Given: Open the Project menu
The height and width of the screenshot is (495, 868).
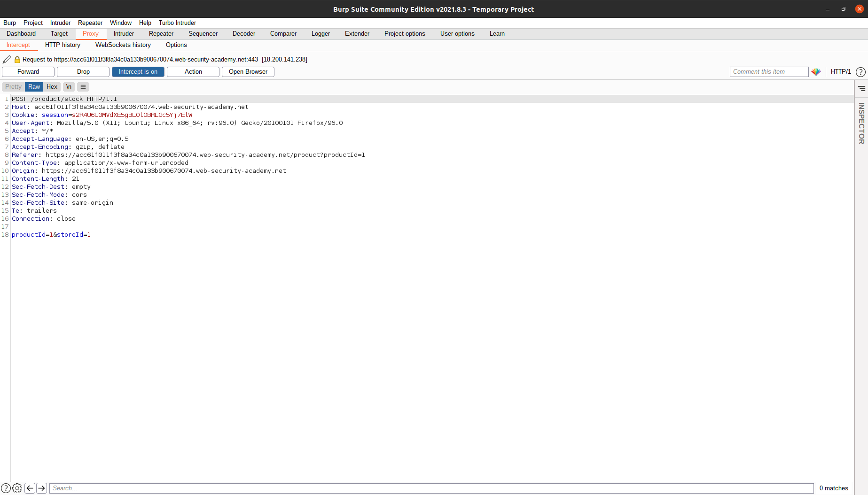Looking at the screenshot, I should pyautogui.click(x=33, y=23).
